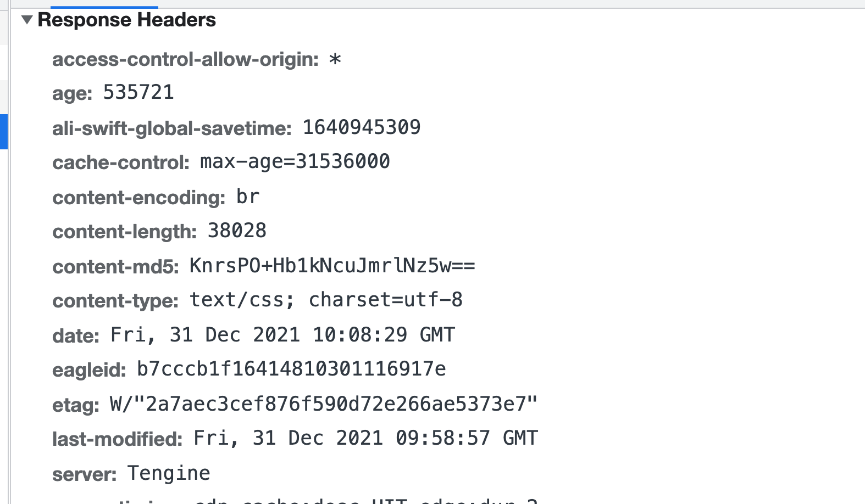This screenshot has width=865, height=504.
Task: Select the date value Fri, 31 Dec 2021 10:08:29
Action: pyautogui.click(x=259, y=335)
